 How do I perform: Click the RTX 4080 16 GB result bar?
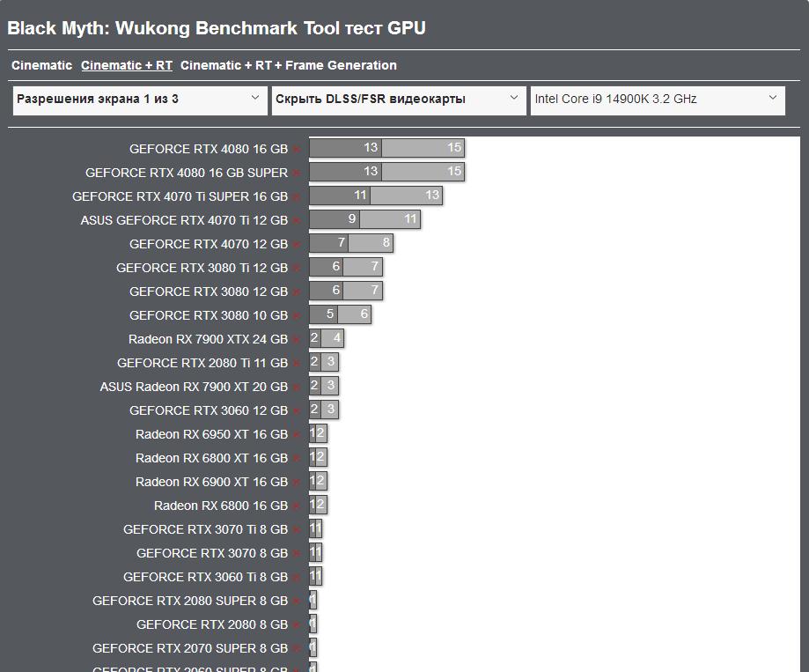(387, 148)
